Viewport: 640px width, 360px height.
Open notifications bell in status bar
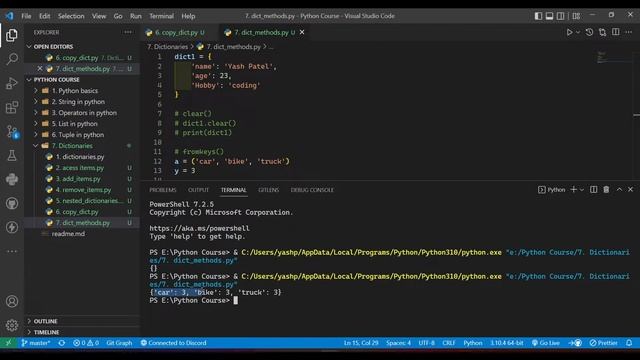[629, 343]
